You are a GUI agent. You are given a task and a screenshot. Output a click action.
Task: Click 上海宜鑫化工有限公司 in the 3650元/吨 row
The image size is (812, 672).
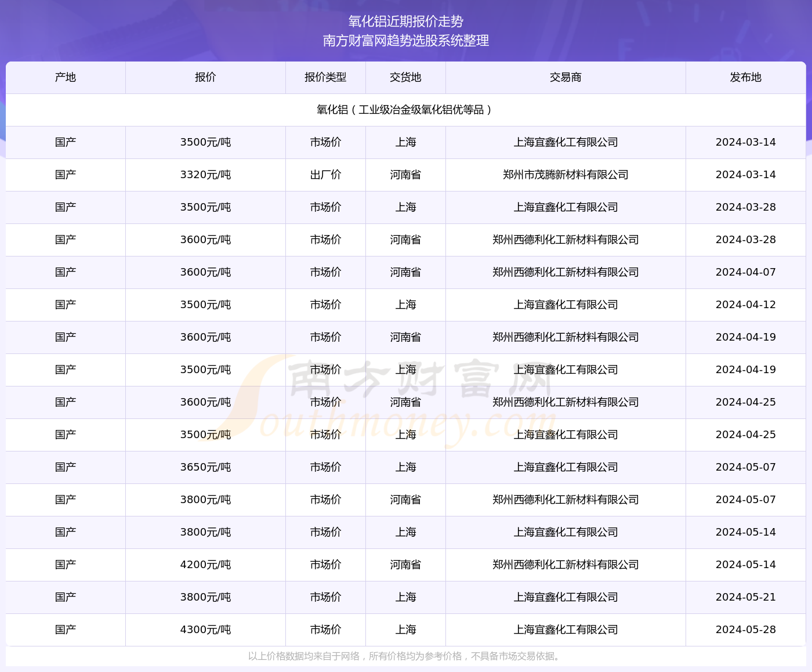[x=565, y=467]
